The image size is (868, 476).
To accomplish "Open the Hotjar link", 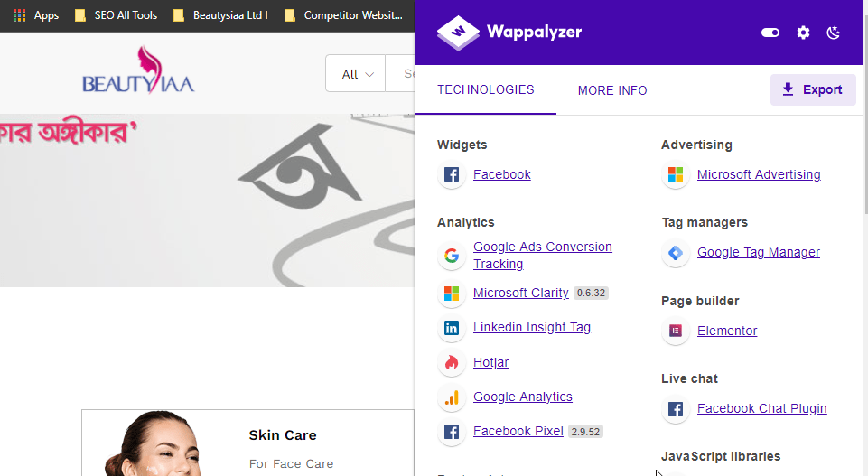I will coord(490,362).
